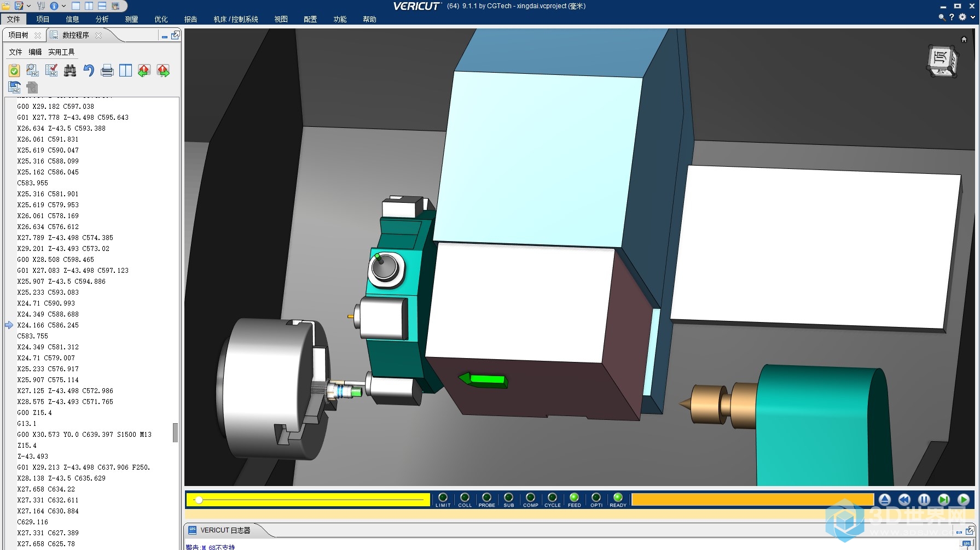The height and width of the screenshot is (550, 980).
Task: Jump to next error with right arrow icon
Action: (x=163, y=71)
